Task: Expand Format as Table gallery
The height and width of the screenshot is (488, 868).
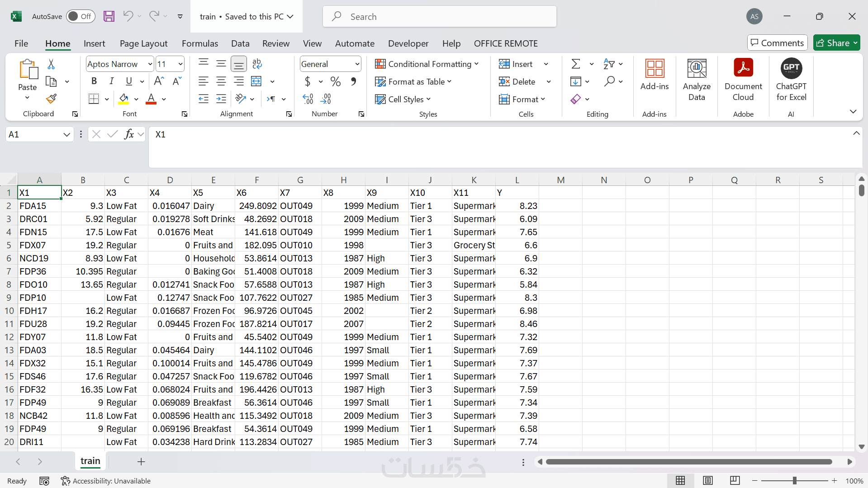Action: coord(413,81)
